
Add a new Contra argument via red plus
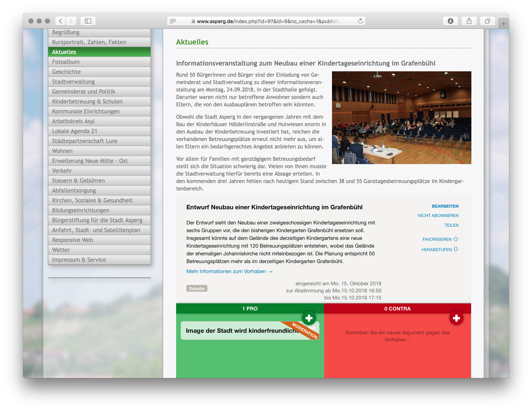pyautogui.click(x=457, y=318)
